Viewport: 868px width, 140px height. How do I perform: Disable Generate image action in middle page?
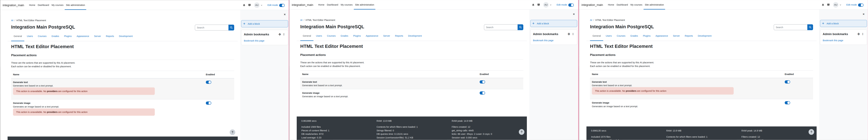(x=482, y=93)
